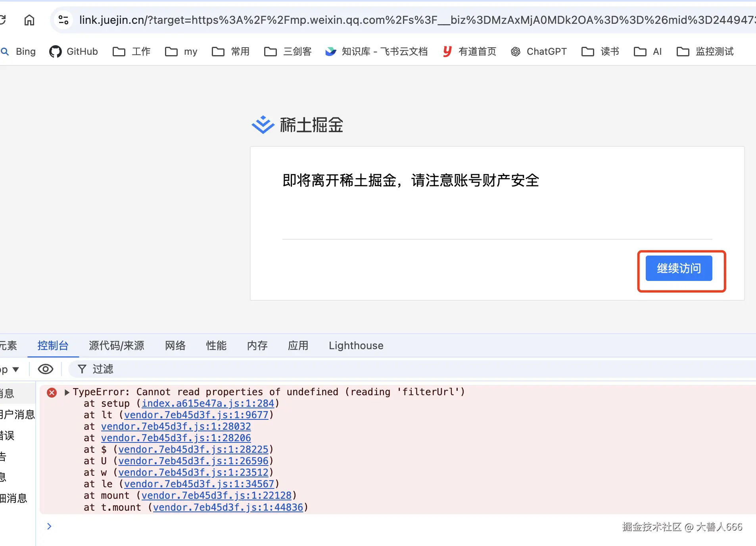Select the 用户消息 message filter
The width and height of the screenshot is (756, 546).
coord(17,415)
